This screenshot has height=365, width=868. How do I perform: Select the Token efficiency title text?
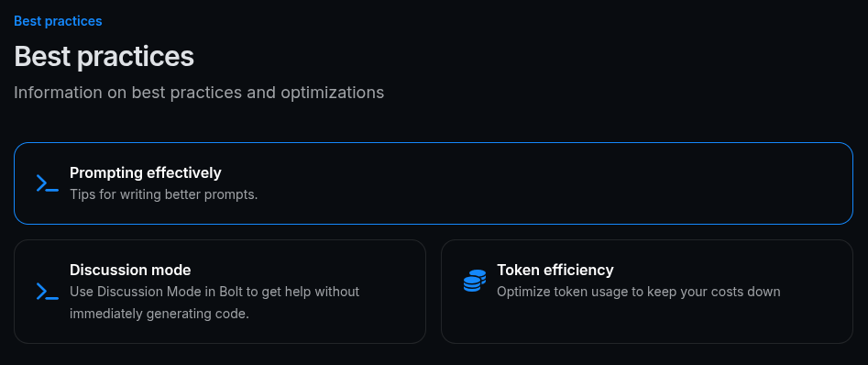(x=555, y=270)
